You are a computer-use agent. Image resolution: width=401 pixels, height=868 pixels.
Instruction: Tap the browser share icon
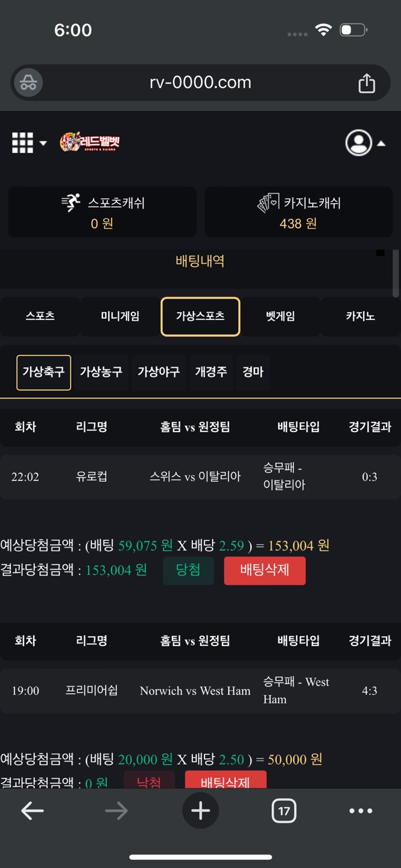point(367,83)
